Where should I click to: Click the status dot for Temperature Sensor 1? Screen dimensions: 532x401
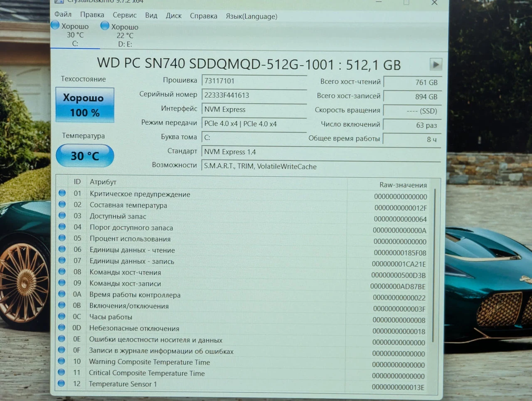click(x=62, y=383)
